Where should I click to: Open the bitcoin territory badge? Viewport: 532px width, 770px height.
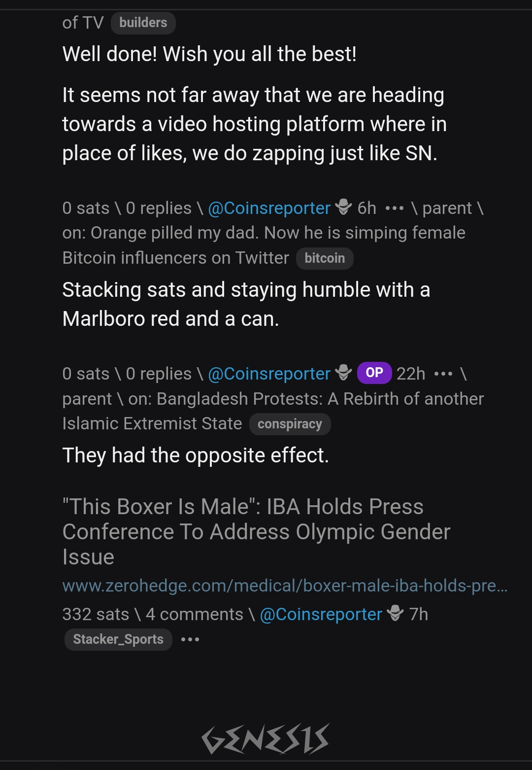click(x=325, y=258)
